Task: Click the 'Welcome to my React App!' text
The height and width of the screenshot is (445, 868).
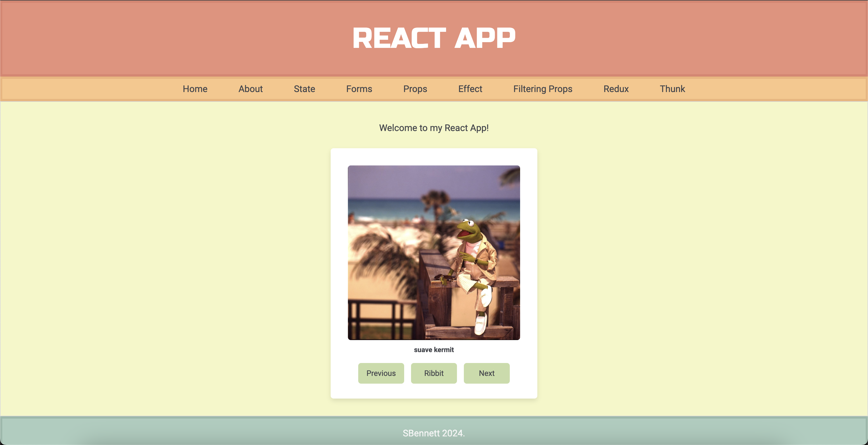Action: coord(434,128)
